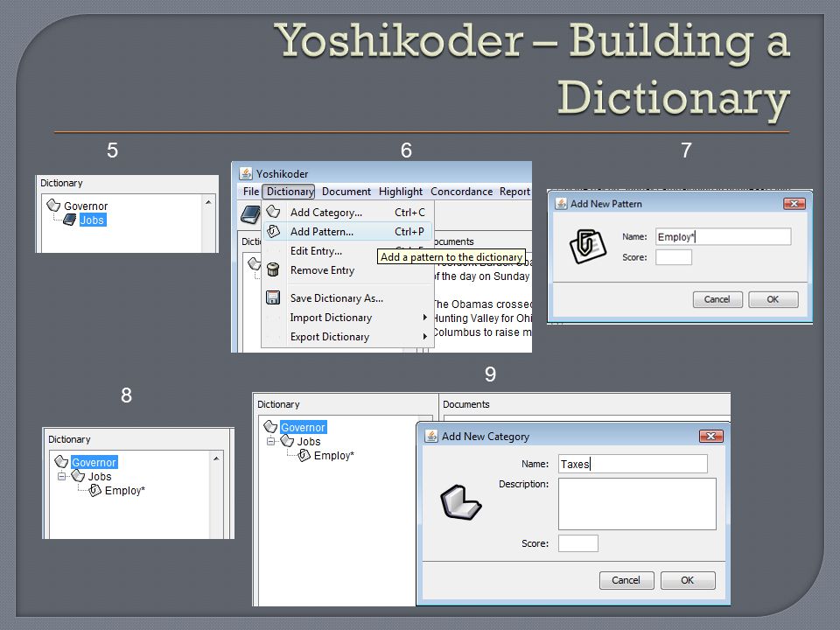Select Employ* label in panel 9 tree
Screen dimensions: 840x630
pyautogui.click(x=333, y=456)
